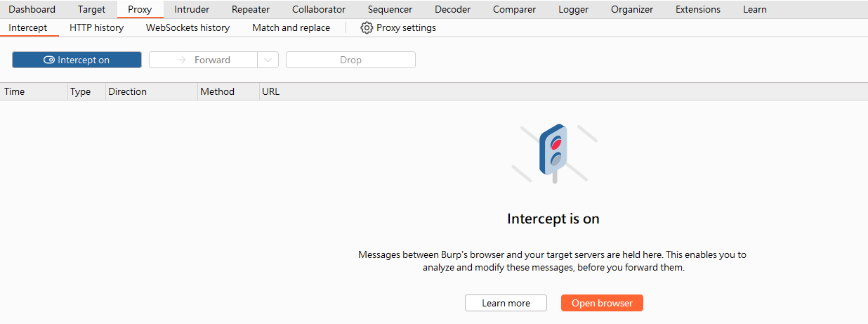Open the HTTP history sub-tab

pos(97,28)
